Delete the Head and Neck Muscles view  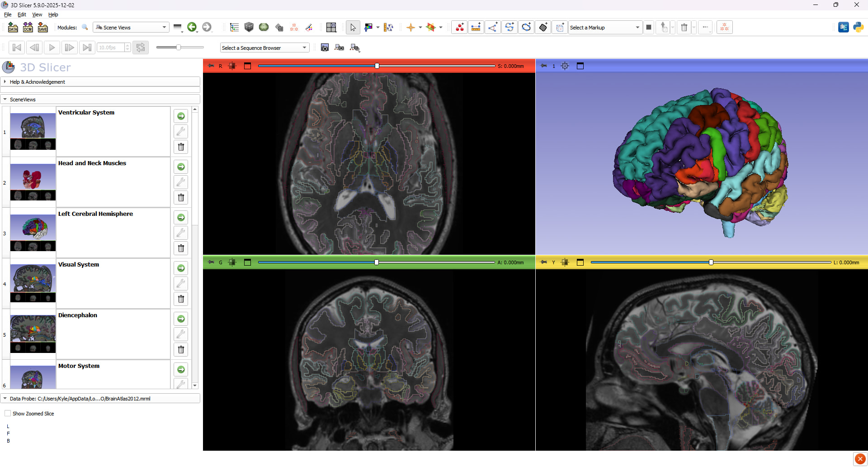181,198
